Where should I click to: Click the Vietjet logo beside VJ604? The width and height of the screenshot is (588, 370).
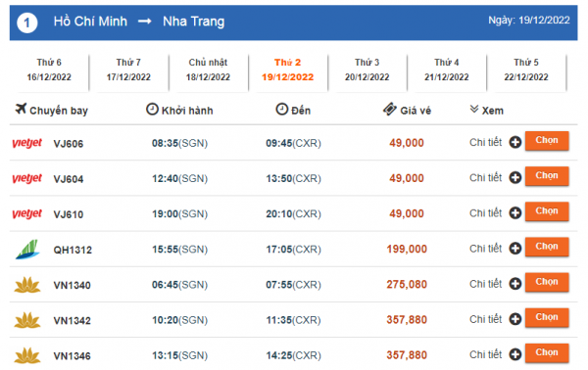click(27, 178)
